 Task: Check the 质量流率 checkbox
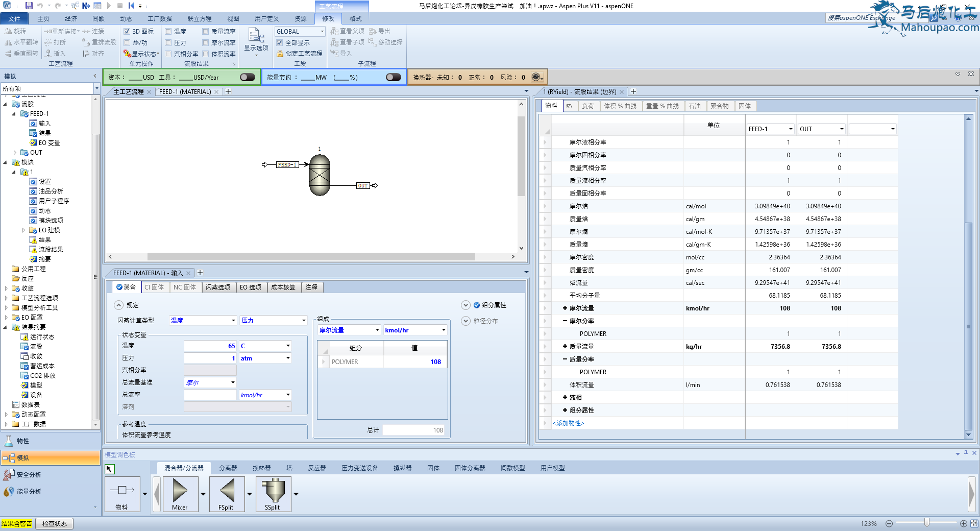click(x=206, y=32)
